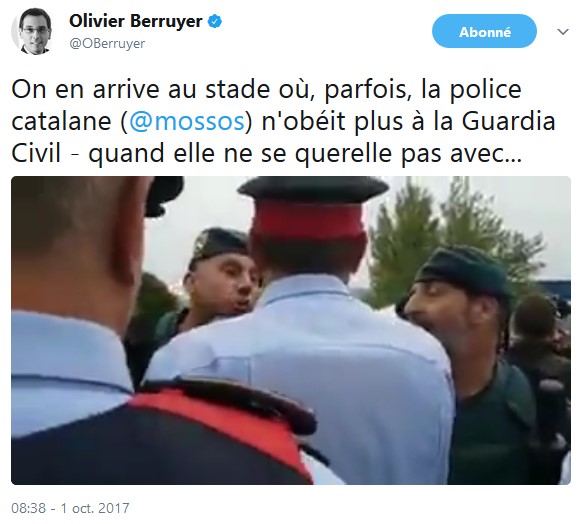Click the date '1 oct. 2017'
The height and width of the screenshot is (524, 586).
95,508
